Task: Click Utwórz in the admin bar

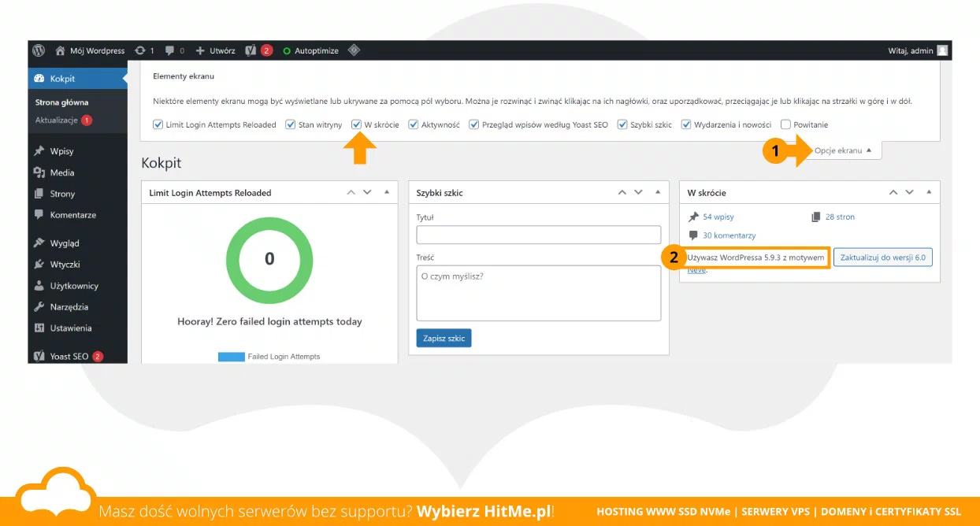Action: 222,50
